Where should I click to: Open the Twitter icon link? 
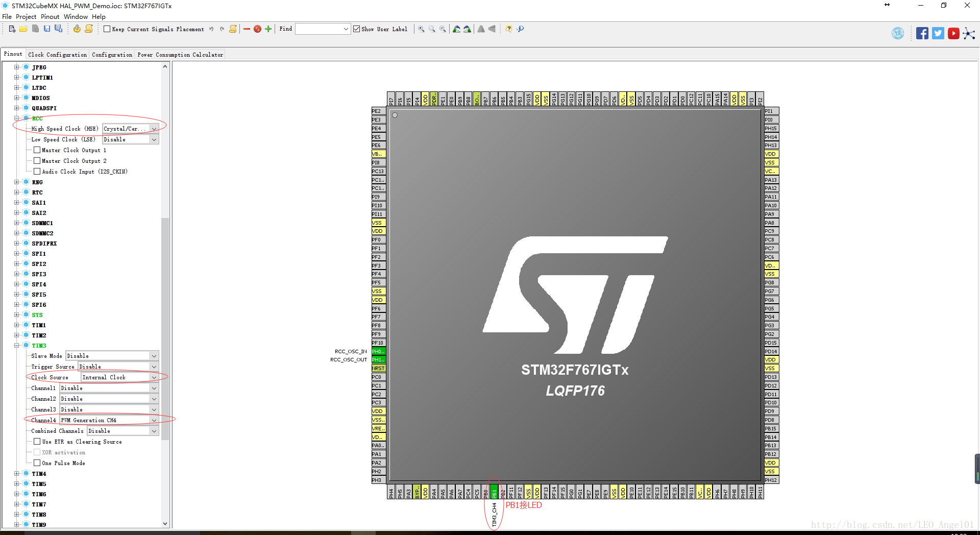(x=938, y=34)
